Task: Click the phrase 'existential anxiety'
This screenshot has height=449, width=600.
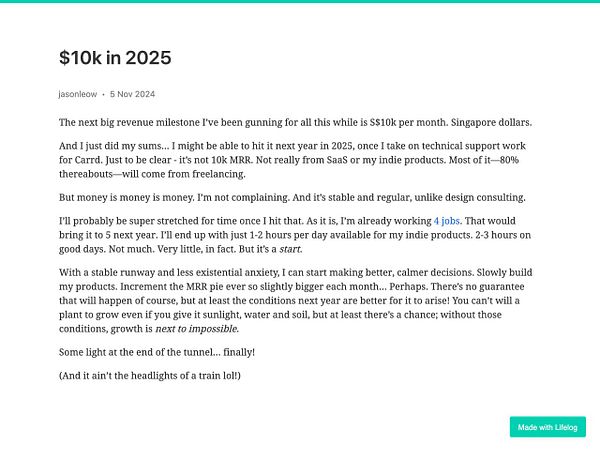Action: (236, 273)
